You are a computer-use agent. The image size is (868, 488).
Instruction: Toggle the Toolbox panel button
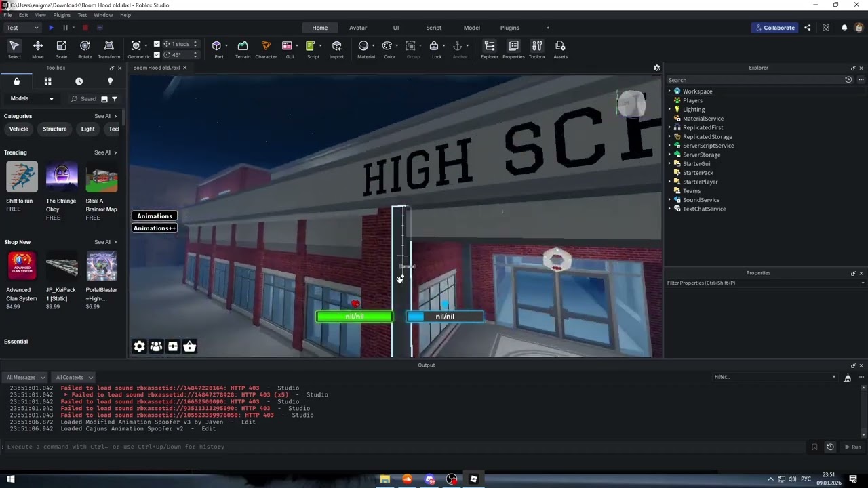coord(537,49)
